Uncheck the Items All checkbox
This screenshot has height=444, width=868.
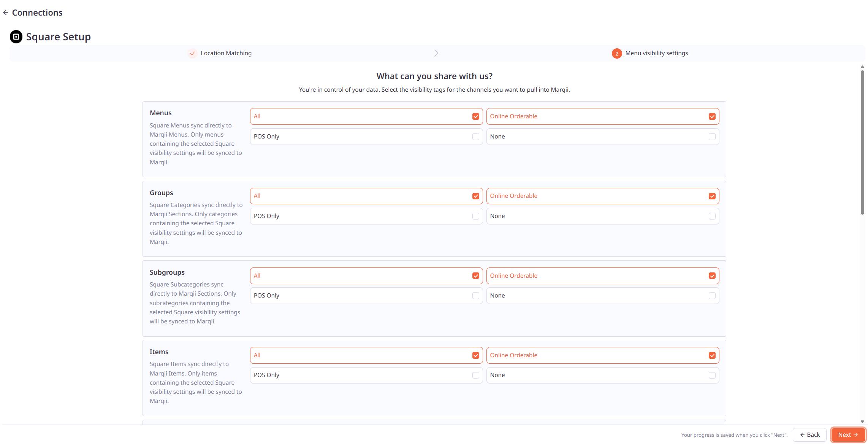click(476, 355)
